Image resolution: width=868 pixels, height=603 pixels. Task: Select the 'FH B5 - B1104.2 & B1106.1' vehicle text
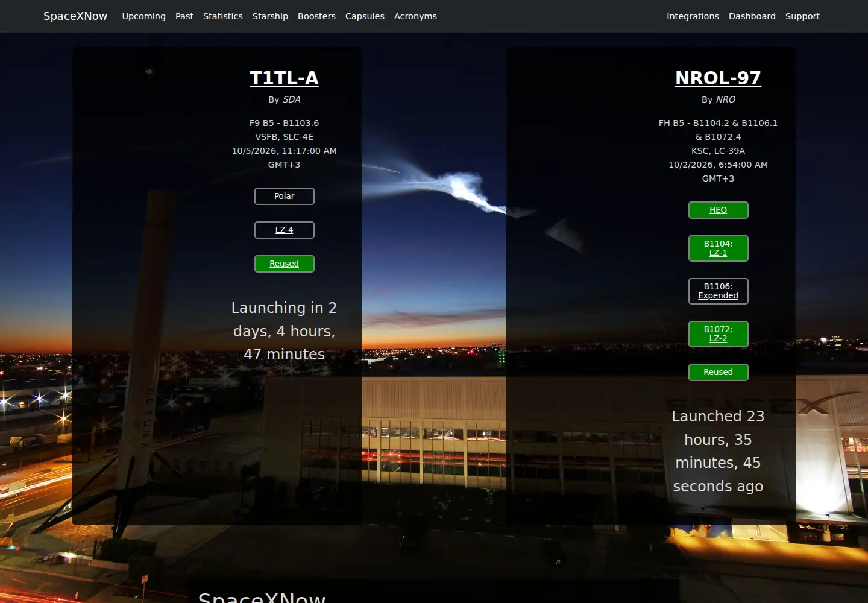coord(718,123)
